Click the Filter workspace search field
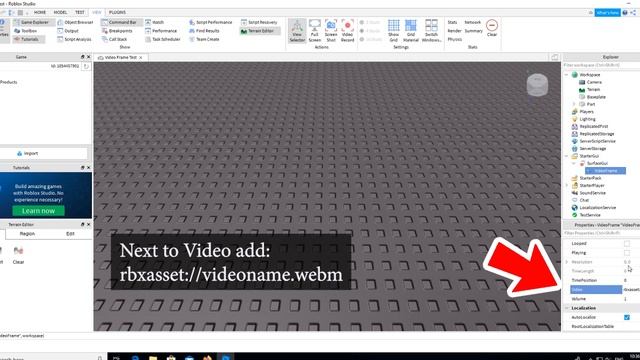This screenshot has height=360, width=640. click(601, 65)
